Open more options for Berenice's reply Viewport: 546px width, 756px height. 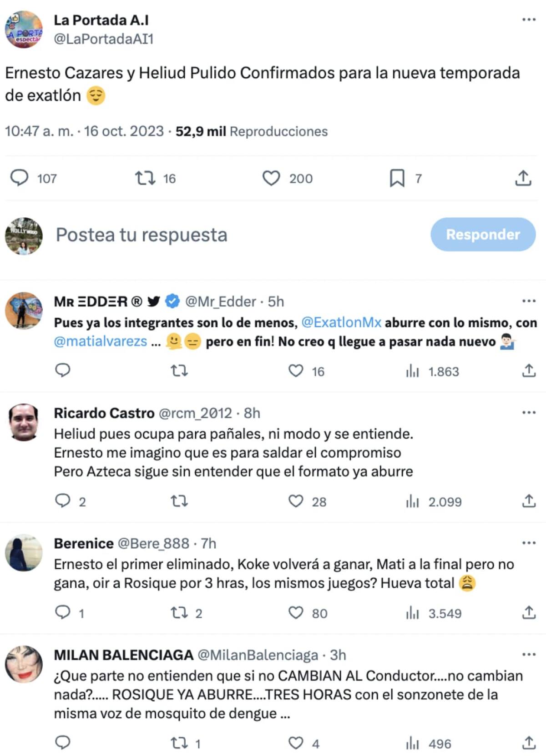click(x=529, y=543)
